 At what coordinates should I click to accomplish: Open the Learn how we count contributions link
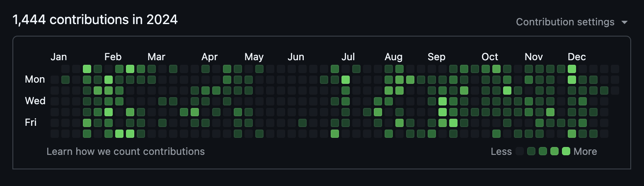click(126, 151)
